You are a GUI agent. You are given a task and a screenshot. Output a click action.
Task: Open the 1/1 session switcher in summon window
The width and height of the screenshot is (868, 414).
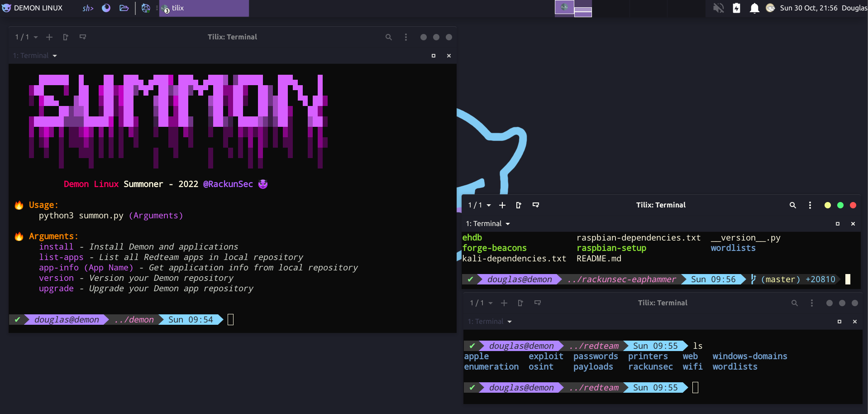pyautogui.click(x=26, y=37)
